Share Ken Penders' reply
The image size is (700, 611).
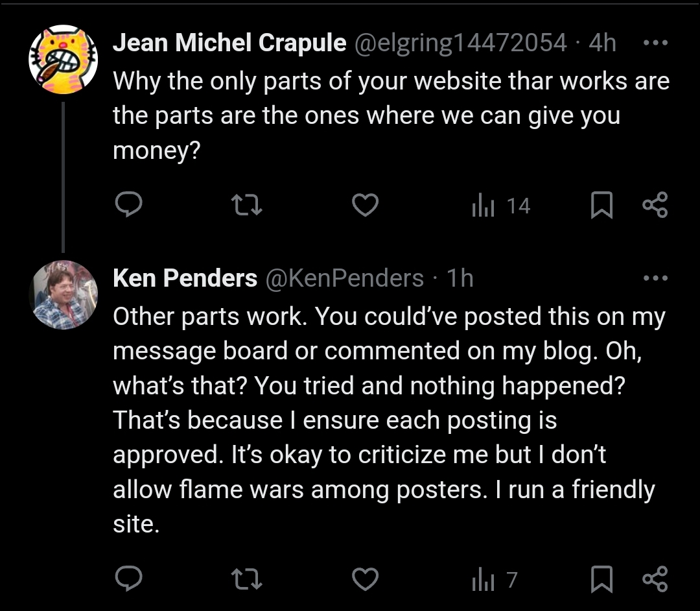tap(655, 579)
